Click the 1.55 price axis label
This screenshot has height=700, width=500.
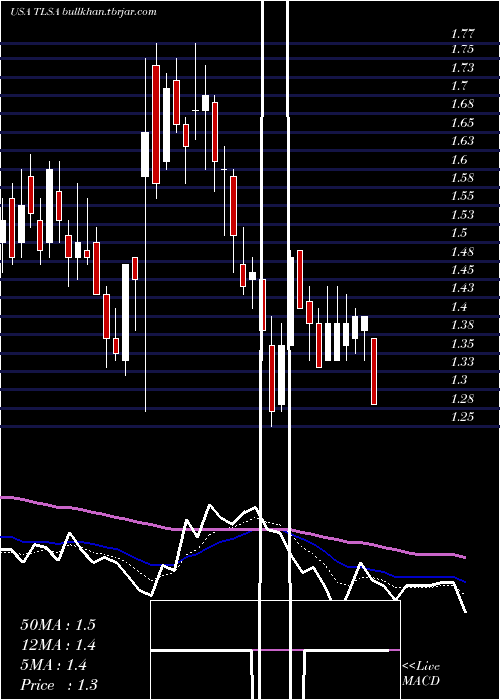tap(462, 196)
